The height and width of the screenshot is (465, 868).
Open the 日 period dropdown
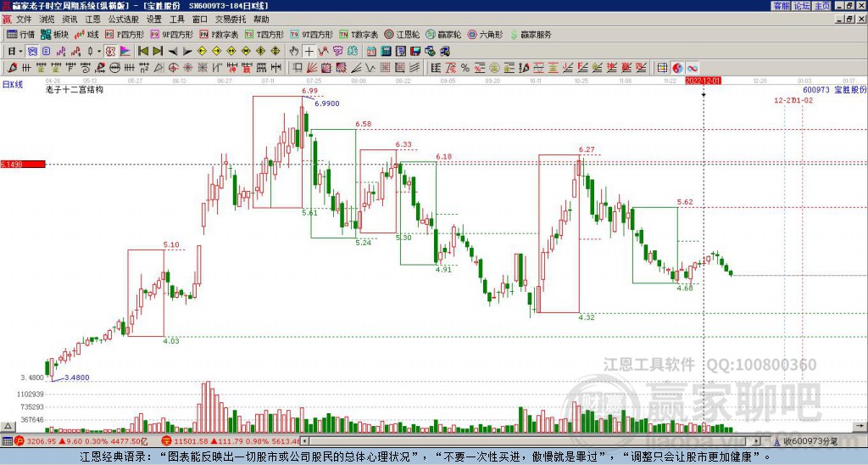coord(15,52)
